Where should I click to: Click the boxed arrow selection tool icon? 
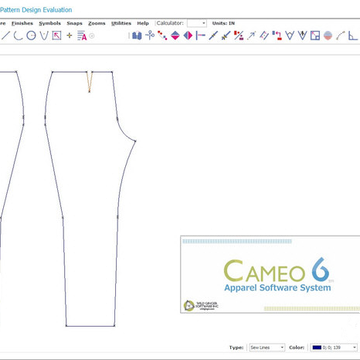(x=57, y=36)
